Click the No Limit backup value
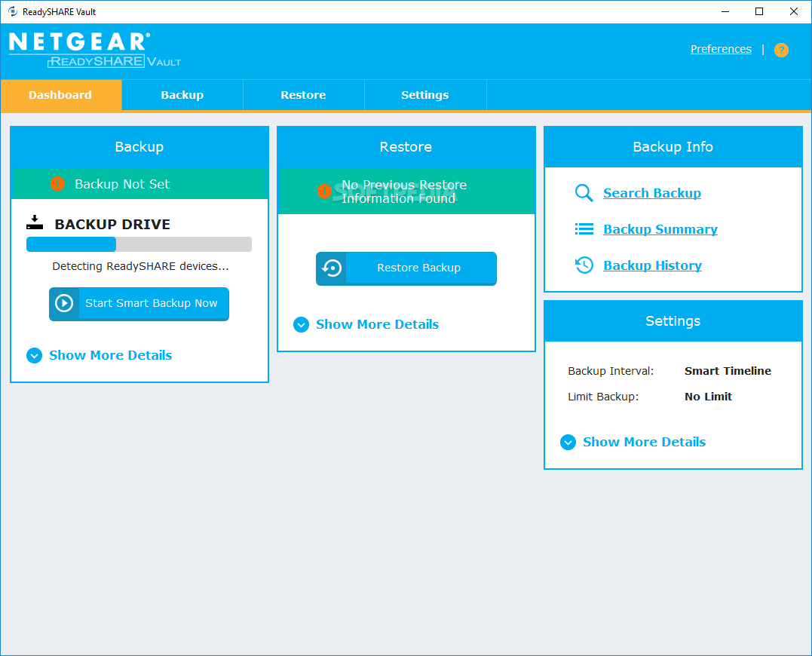Screen dimensions: 812x656 point(708,397)
